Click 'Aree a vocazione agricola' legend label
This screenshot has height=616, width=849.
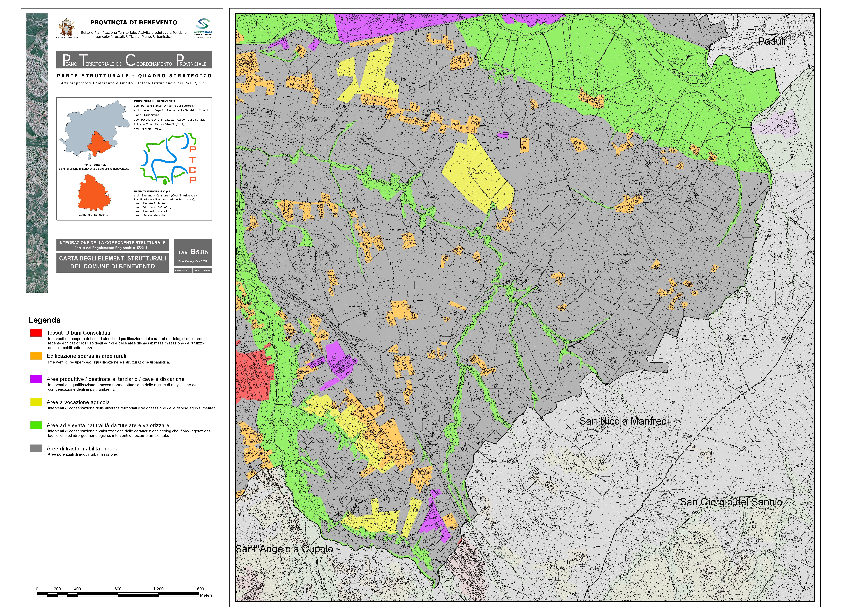(x=78, y=402)
